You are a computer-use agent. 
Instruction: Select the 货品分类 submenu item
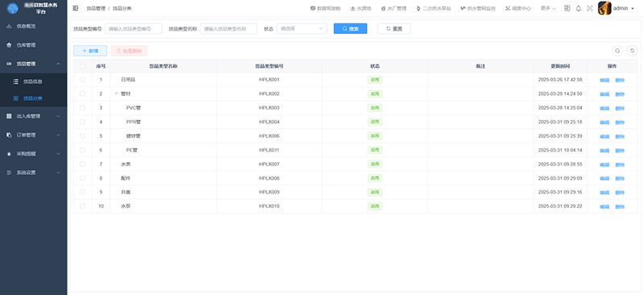[33, 98]
